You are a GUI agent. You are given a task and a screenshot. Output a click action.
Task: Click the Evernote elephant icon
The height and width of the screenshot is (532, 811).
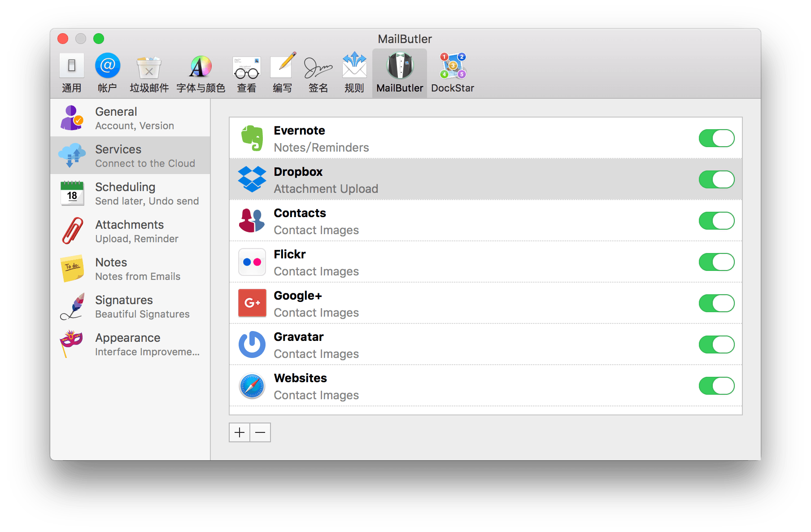(252, 138)
